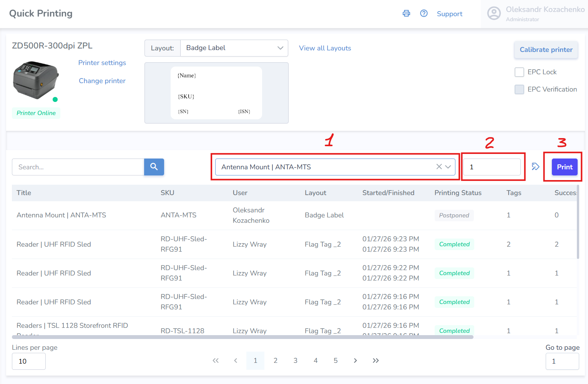Open the product selection dropdown arrow

(x=448, y=167)
